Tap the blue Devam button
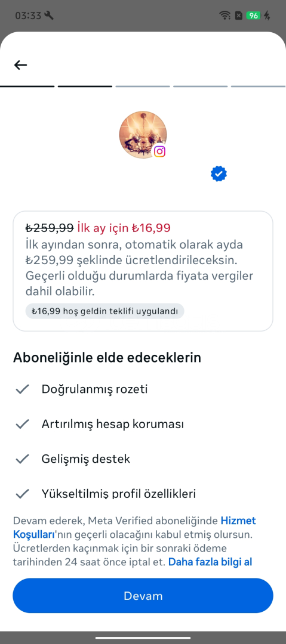The height and width of the screenshot is (644, 286). point(143,596)
